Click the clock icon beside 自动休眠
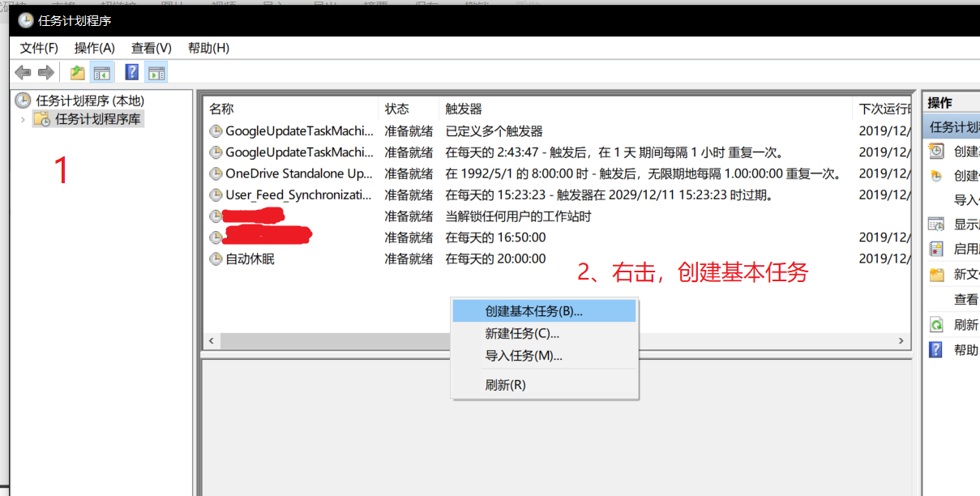This screenshot has width=980, height=496. pos(216,259)
